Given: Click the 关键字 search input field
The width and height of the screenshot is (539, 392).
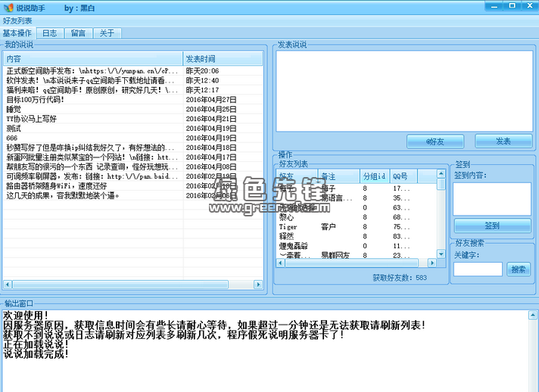Looking at the screenshot, I should pos(478,269).
